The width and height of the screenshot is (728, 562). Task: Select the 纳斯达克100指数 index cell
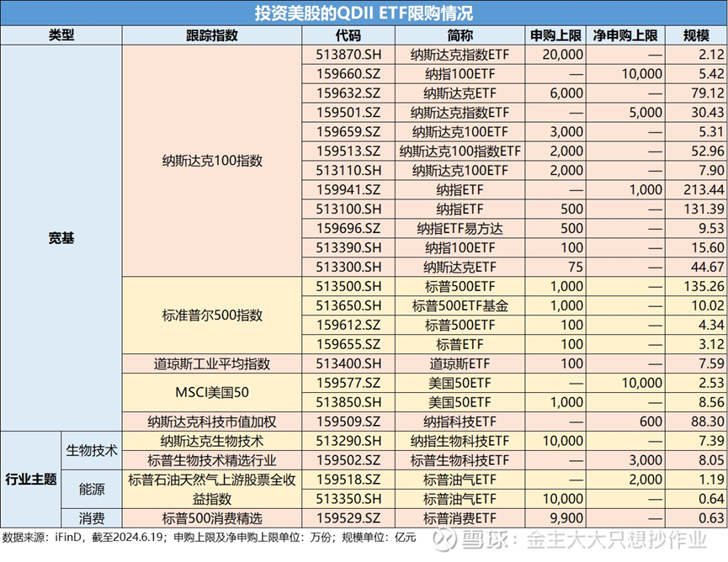[212, 161]
